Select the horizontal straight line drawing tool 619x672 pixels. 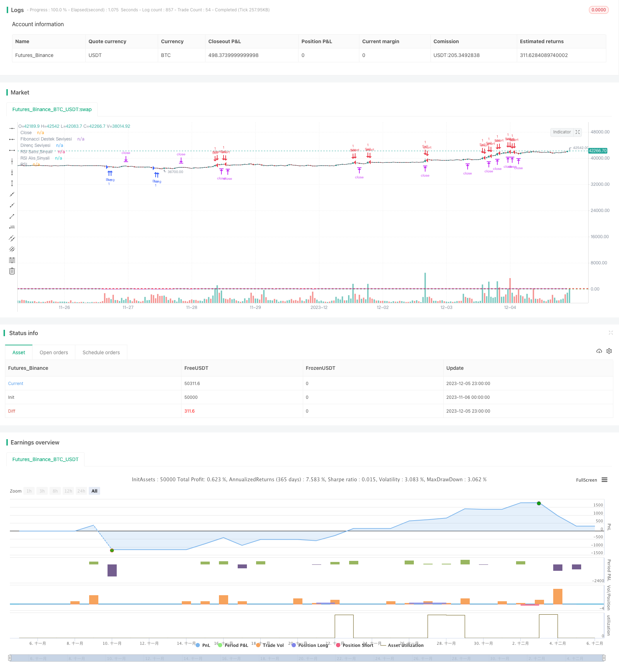(12, 128)
